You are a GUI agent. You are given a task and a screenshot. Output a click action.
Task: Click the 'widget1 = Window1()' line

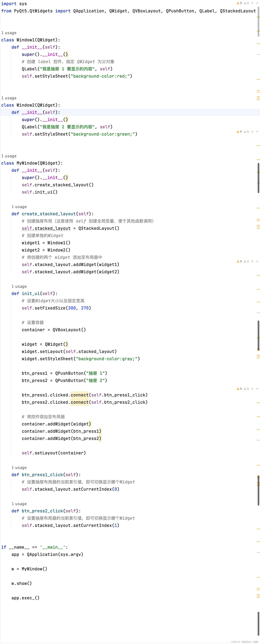46,243
